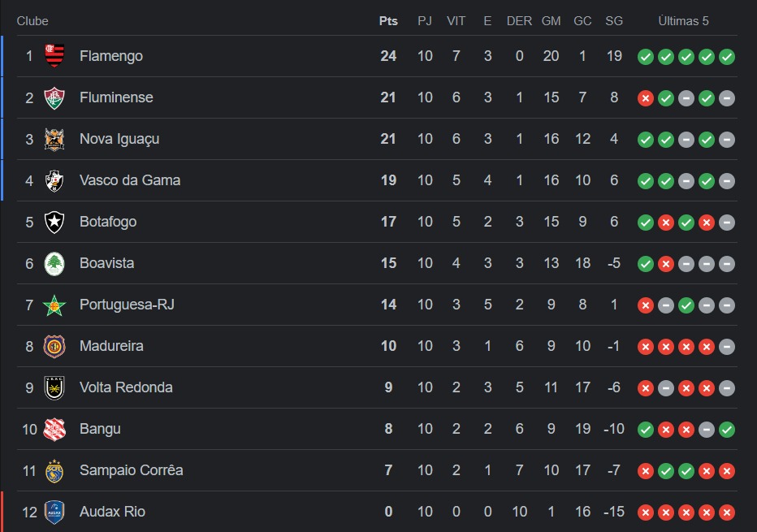
Task: Click the Madureira club crest
Action: pos(54,346)
